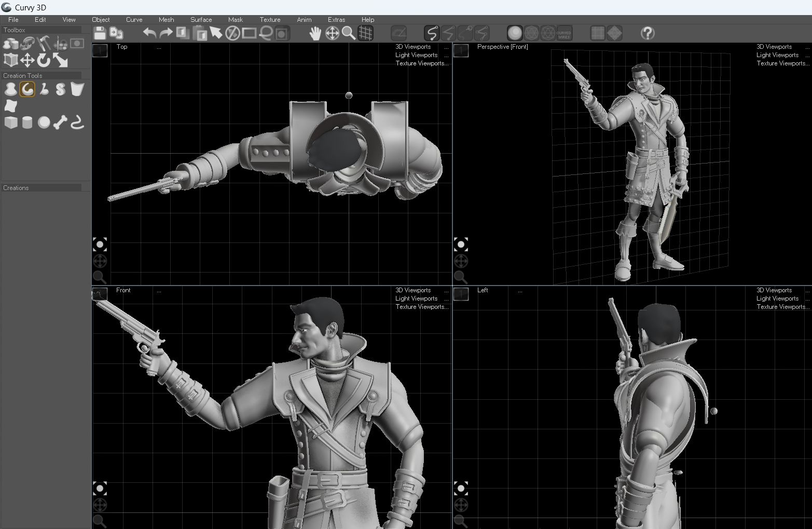812x529 pixels.
Task: Click the square grid layout icon
Action: (598, 33)
